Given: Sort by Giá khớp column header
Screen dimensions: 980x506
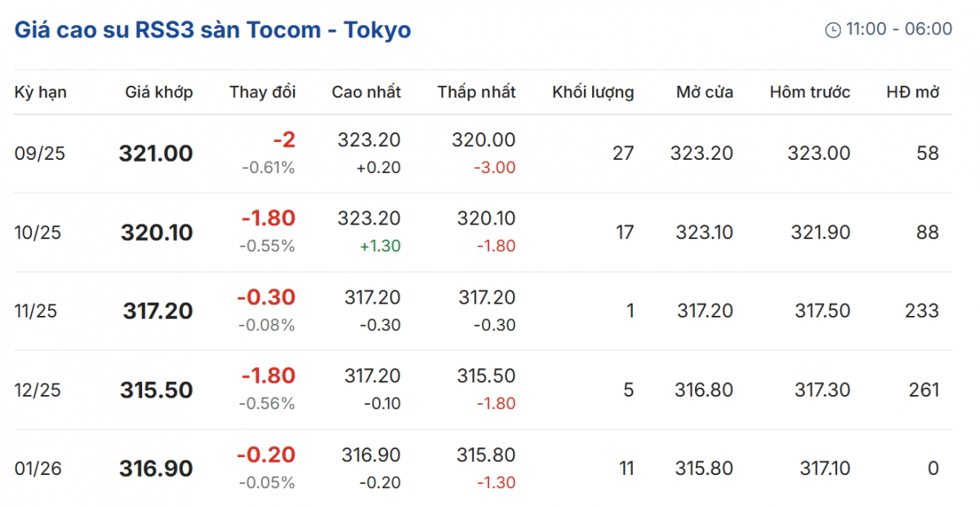Looking at the screenshot, I should pos(159,92).
